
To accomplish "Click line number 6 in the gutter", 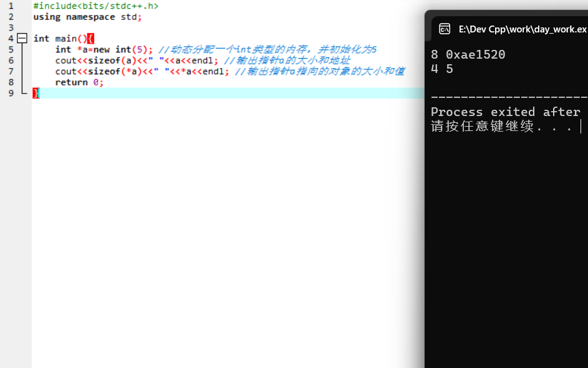I will tap(11, 61).
